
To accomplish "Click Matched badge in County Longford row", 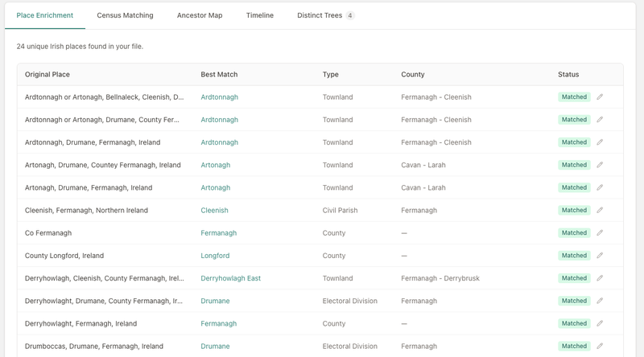I will pyautogui.click(x=574, y=255).
